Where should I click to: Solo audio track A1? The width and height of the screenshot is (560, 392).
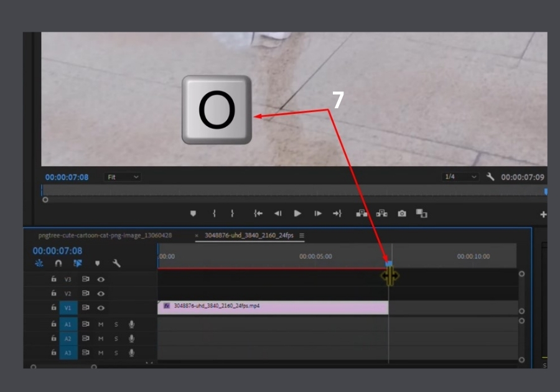(x=116, y=324)
